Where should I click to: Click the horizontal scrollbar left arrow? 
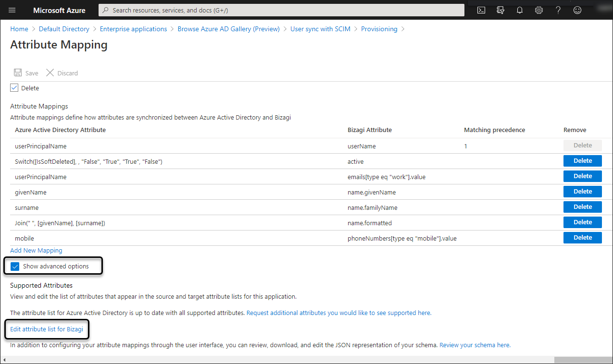click(4, 360)
